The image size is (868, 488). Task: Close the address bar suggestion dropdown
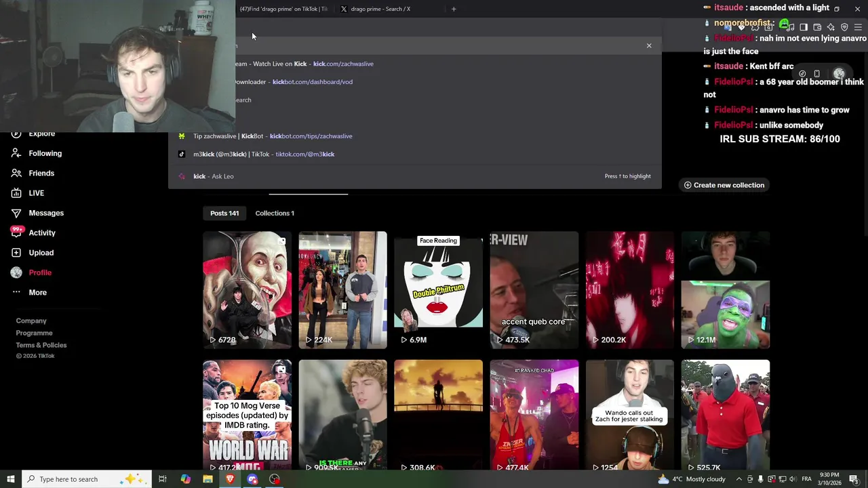click(x=649, y=45)
